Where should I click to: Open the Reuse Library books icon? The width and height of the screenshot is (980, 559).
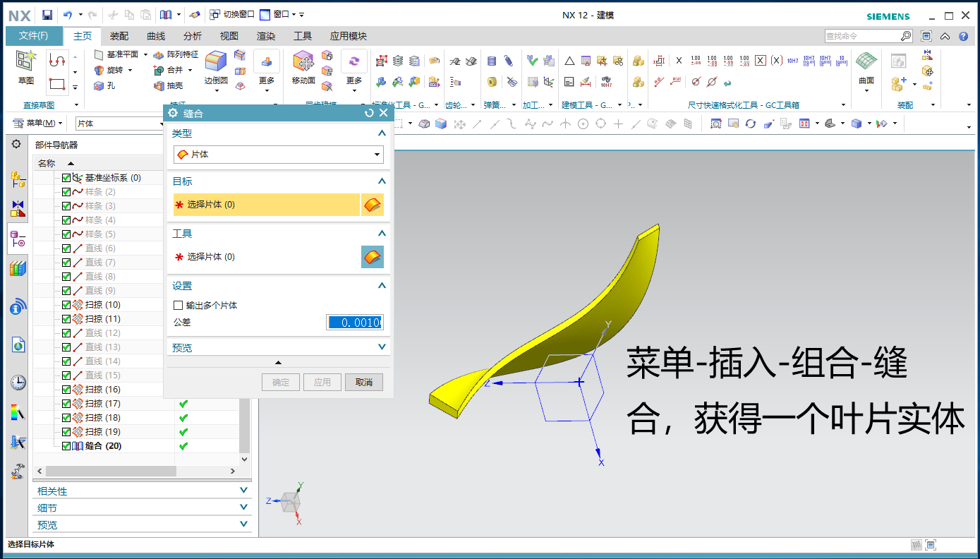click(x=18, y=268)
